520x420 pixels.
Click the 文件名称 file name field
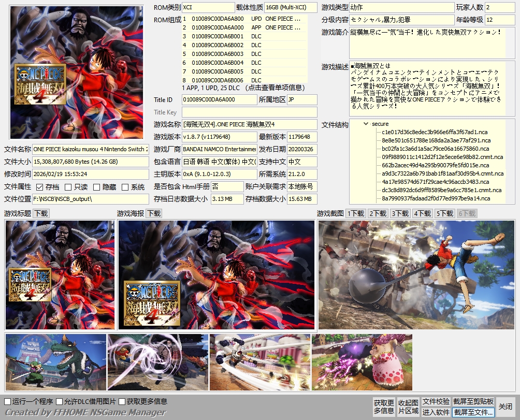[91, 149]
